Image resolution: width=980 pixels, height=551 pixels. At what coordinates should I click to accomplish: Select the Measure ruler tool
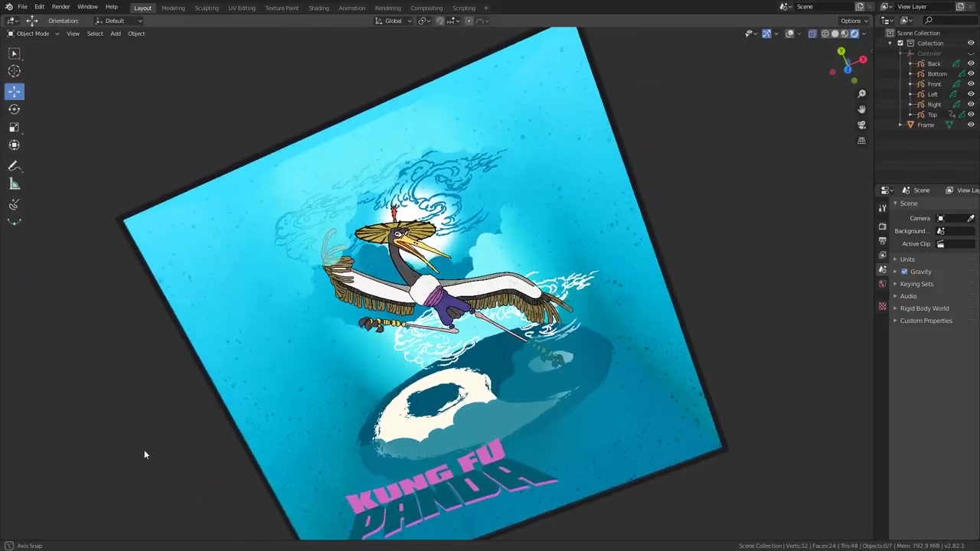pyautogui.click(x=14, y=184)
